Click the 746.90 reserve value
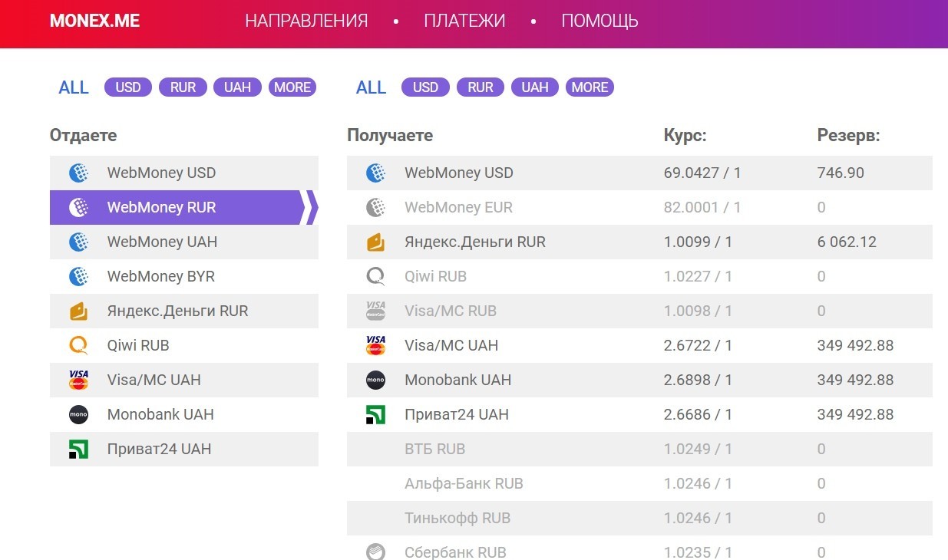 pyautogui.click(x=841, y=173)
